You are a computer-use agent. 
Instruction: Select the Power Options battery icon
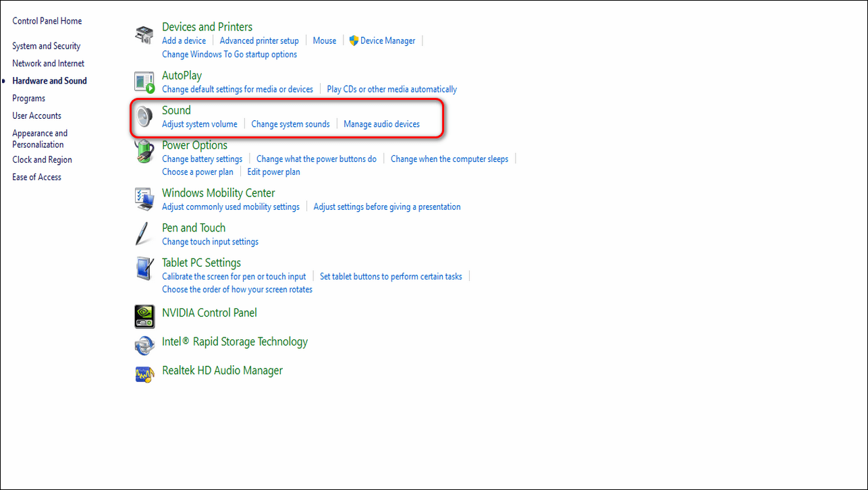click(x=144, y=153)
